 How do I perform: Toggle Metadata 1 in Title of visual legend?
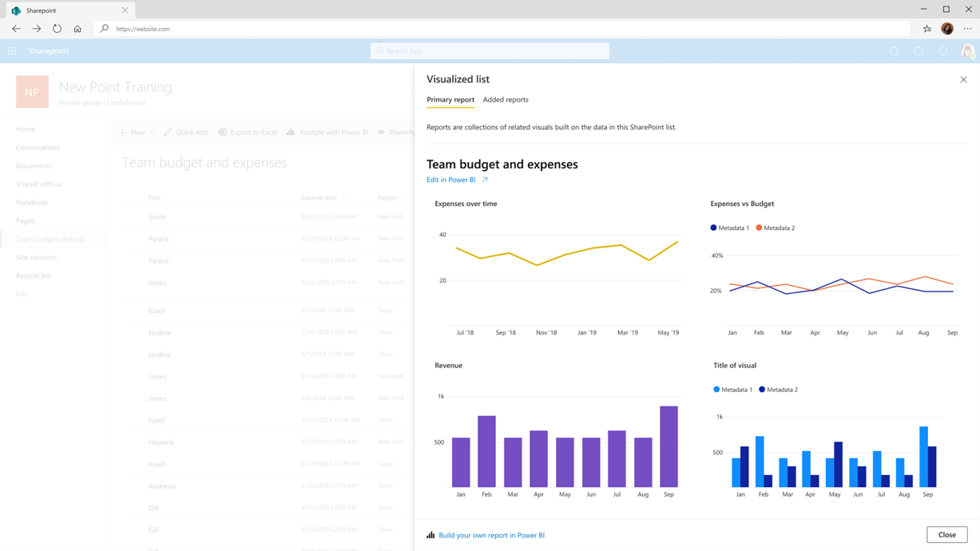pyautogui.click(x=731, y=389)
